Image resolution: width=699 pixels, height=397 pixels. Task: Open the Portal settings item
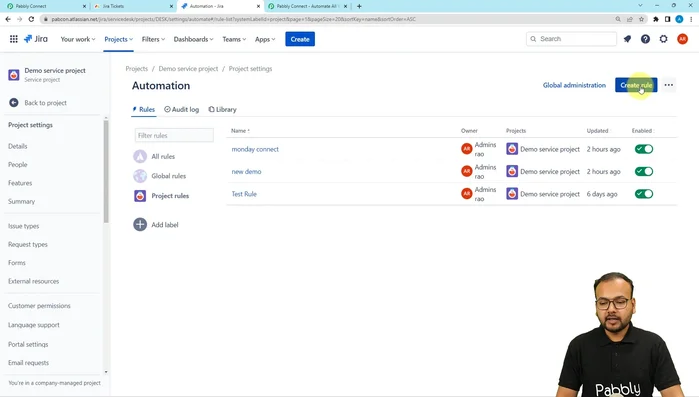pyautogui.click(x=28, y=344)
